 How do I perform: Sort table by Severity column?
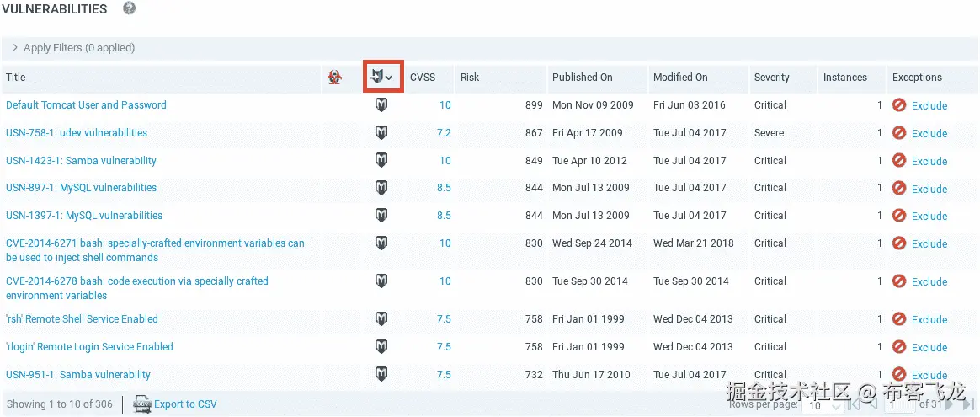[x=772, y=78]
